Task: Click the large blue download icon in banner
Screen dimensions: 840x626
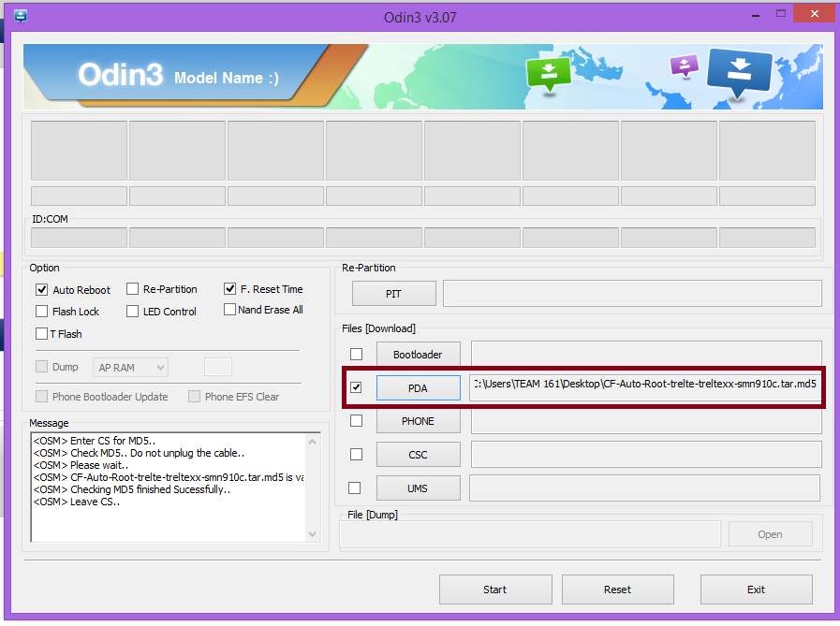Action: click(x=739, y=74)
